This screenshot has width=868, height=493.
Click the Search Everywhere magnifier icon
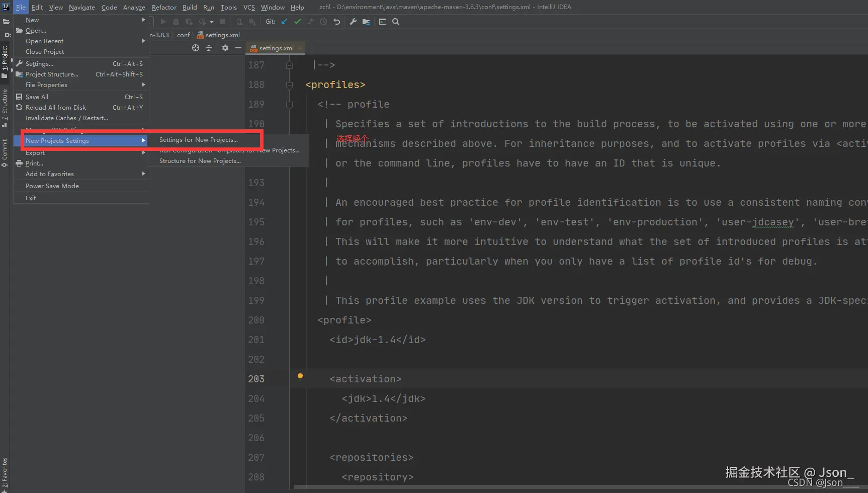396,22
